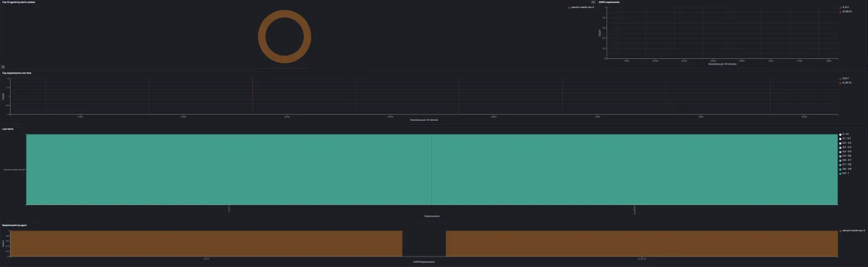Click the 0 – 0.1 heatmap legend range
The image size is (868, 267).
click(845, 134)
